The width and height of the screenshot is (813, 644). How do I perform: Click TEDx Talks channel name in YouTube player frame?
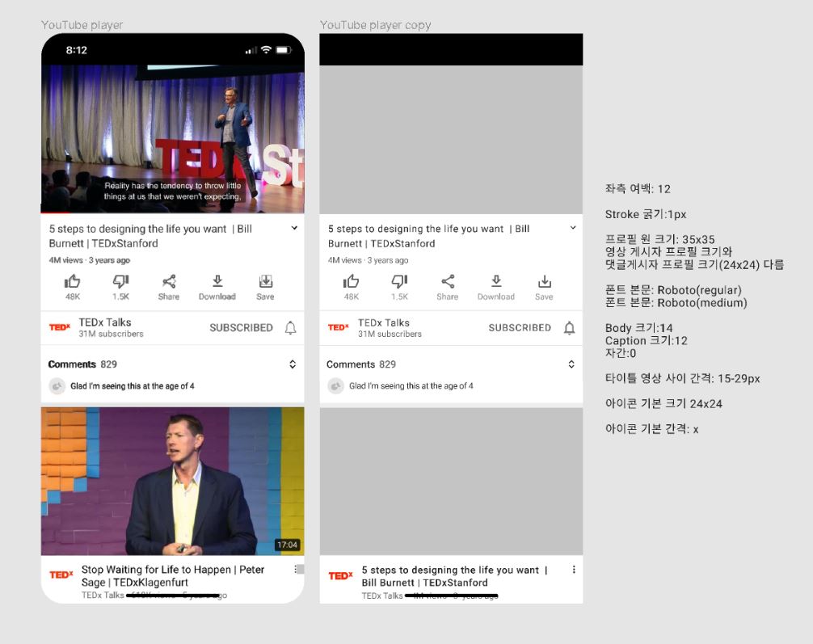tap(105, 322)
